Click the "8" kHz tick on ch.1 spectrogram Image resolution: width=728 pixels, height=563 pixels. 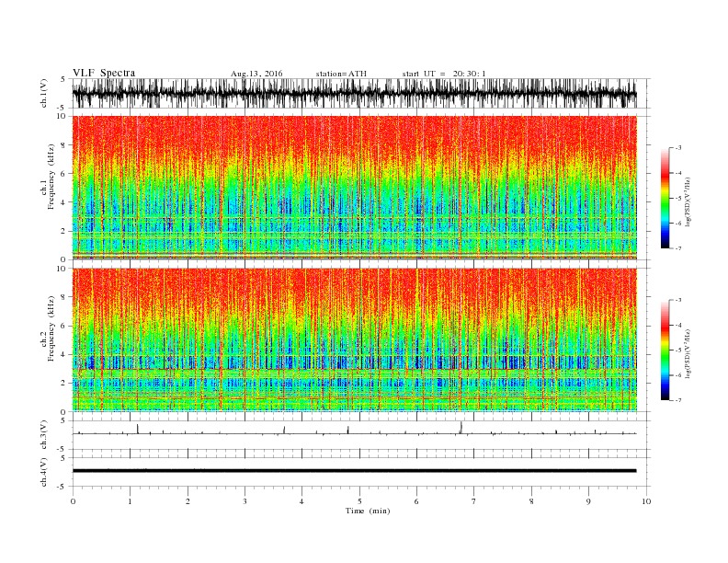click(x=63, y=145)
